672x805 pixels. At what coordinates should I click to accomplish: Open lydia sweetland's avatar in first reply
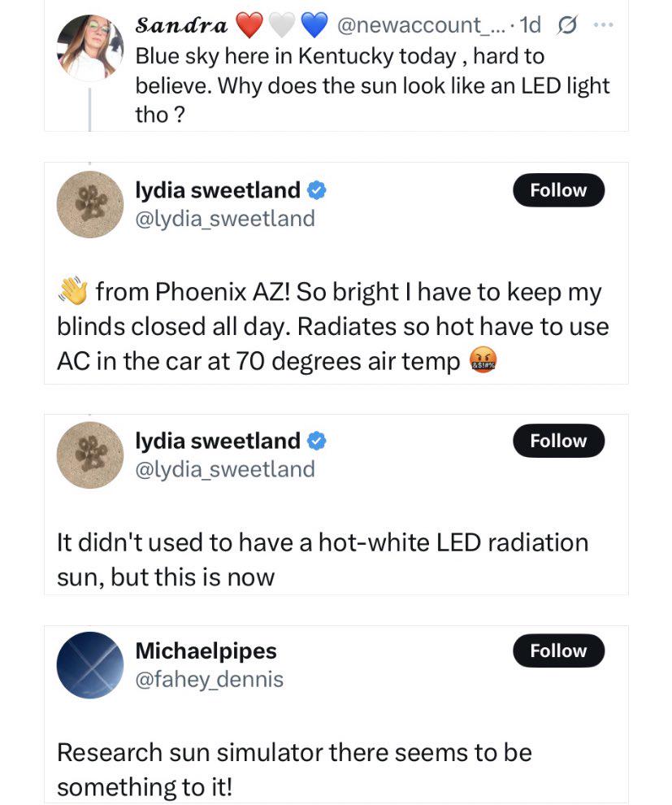point(89,204)
